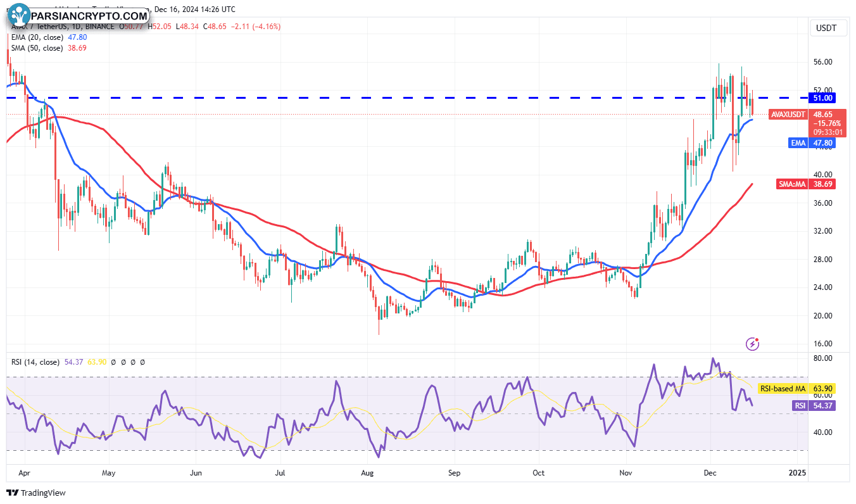
Task: Select the SMA (50, close) legend
Action: 37,48
